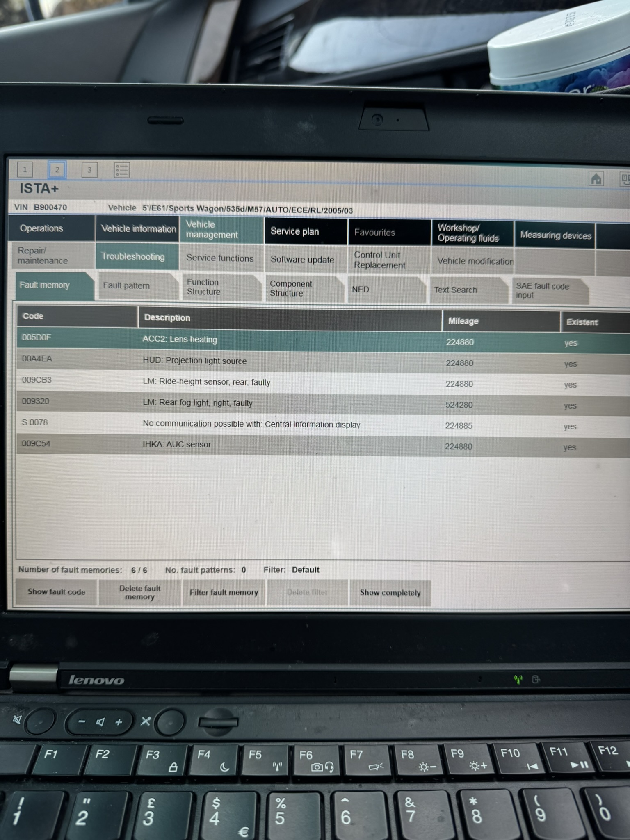Open the Component Structure tab
Image resolution: width=630 pixels, height=840 pixels.
tap(305, 289)
